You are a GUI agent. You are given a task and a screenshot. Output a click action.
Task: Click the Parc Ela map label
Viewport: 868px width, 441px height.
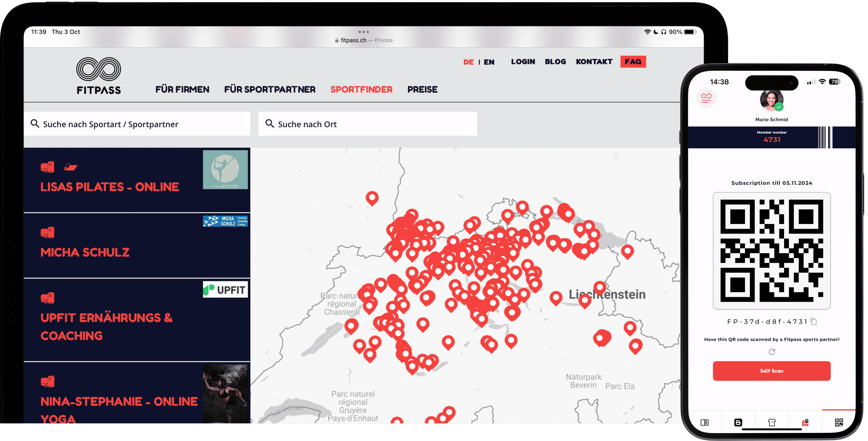click(x=620, y=386)
